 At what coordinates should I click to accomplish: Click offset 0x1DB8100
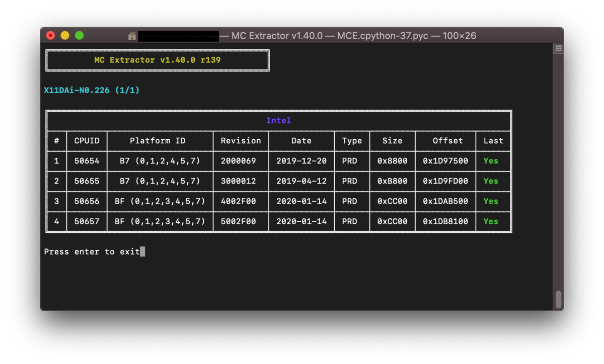[x=445, y=221]
